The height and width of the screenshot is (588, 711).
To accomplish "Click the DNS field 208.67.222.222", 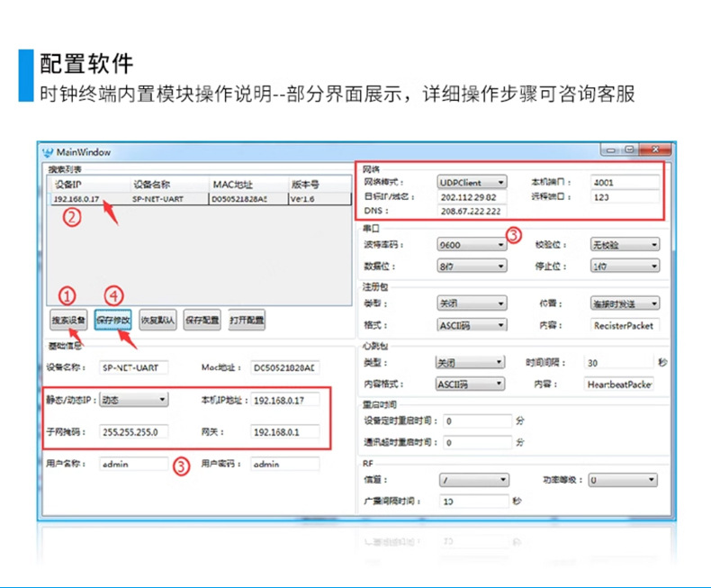I will (472, 211).
